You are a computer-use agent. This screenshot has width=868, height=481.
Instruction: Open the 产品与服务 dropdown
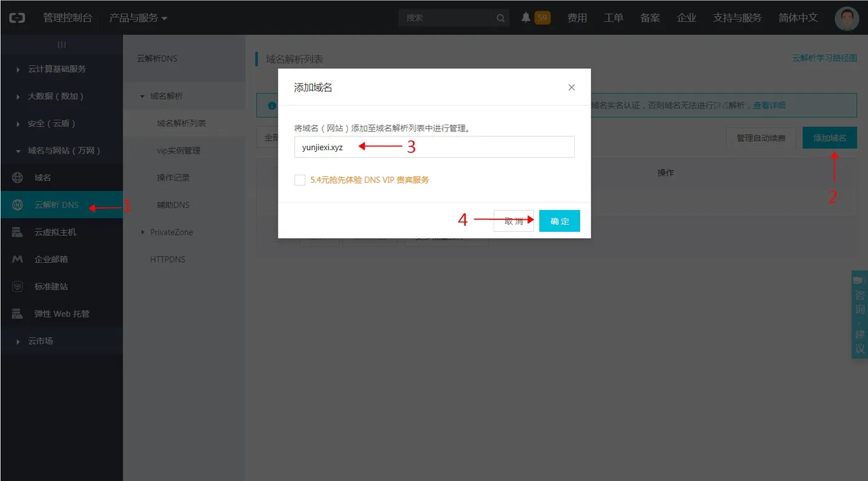coord(138,18)
